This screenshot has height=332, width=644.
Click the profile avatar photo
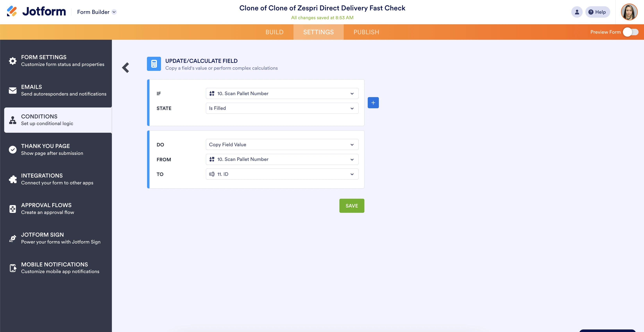point(629,12)
